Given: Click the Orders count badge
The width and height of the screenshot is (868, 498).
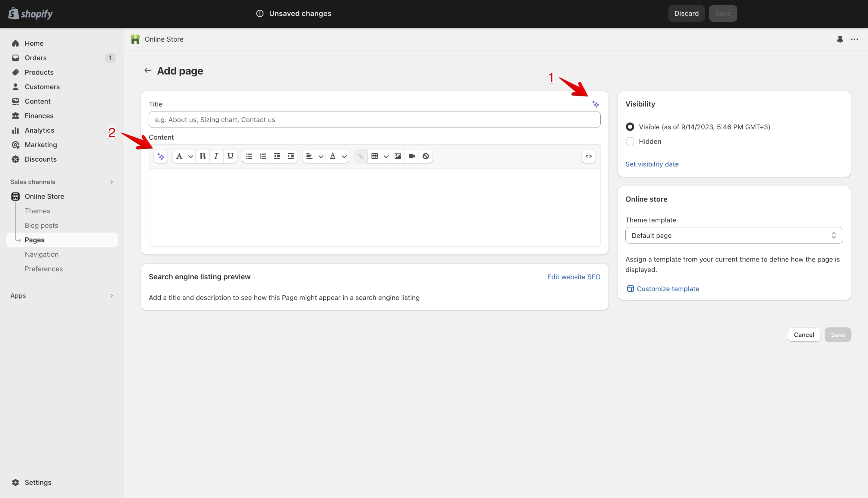Looking at the screenshot, I should coord(110,58).
